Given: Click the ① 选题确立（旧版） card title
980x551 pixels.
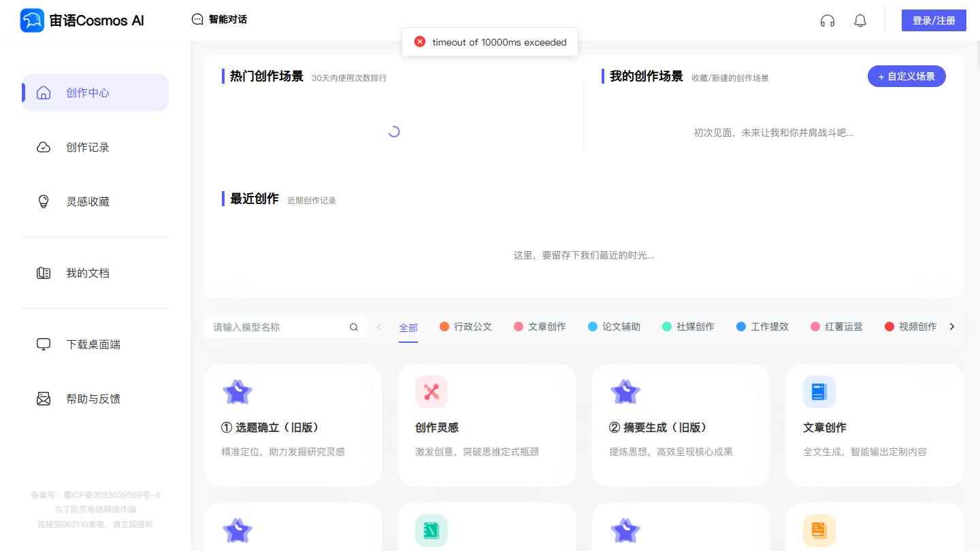Looking at the screenshot, I should click(270, 428).
